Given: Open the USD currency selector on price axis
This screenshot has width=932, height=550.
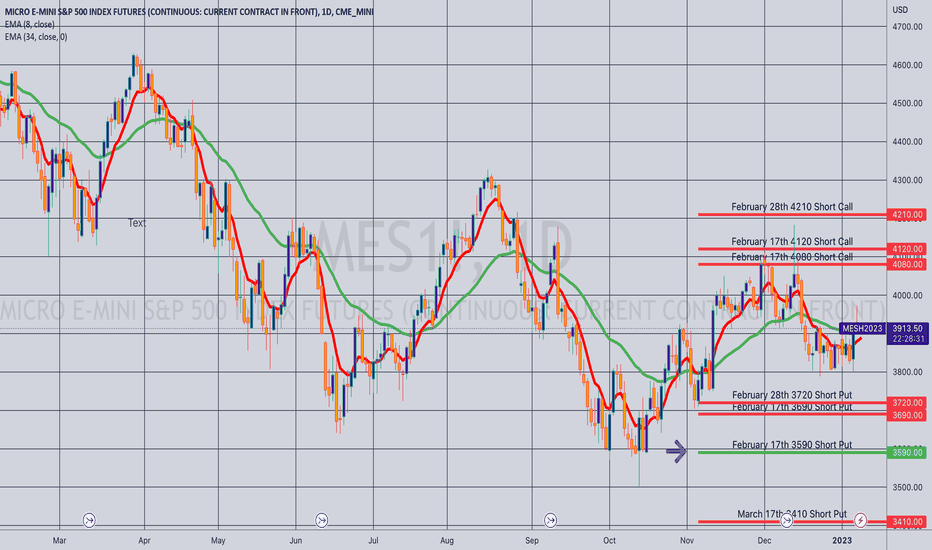Looking at the screenshot, I should pyautogui.click(x=900, y=10).
